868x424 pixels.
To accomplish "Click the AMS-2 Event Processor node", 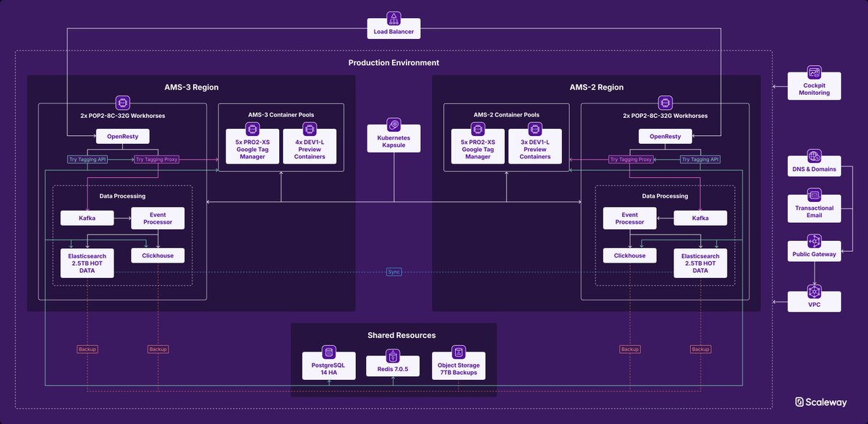I will point(630,218).
